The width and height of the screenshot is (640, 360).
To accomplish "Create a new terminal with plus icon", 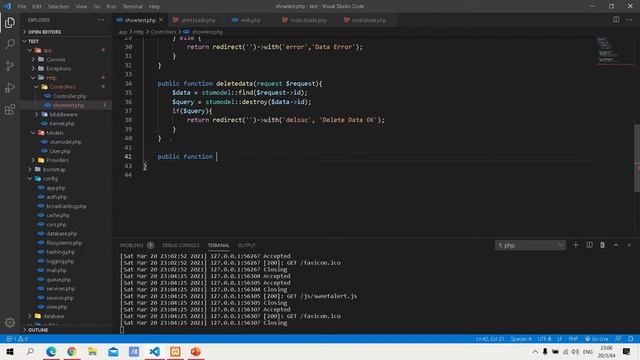I will pos(576,245).
